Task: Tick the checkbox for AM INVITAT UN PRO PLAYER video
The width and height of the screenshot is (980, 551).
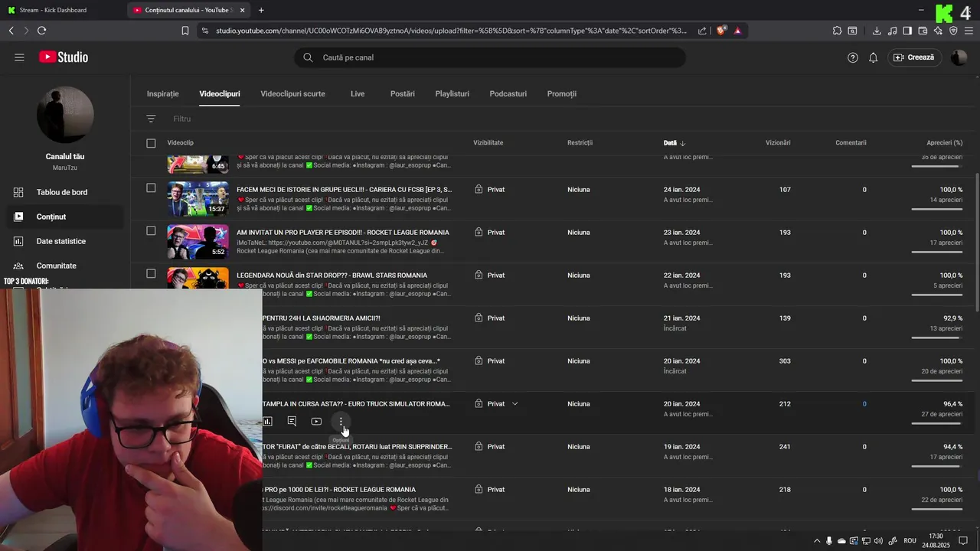Action: tap(151, 231)
